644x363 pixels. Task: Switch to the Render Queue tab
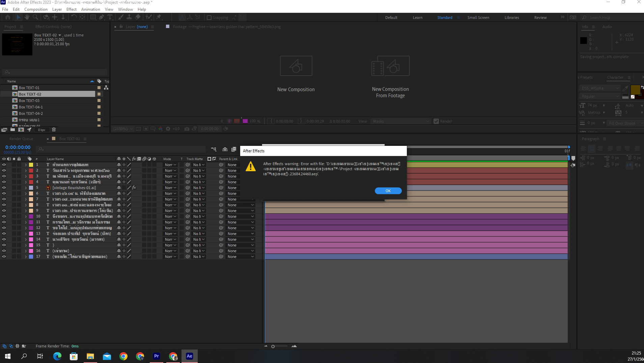tap(21, 138)
